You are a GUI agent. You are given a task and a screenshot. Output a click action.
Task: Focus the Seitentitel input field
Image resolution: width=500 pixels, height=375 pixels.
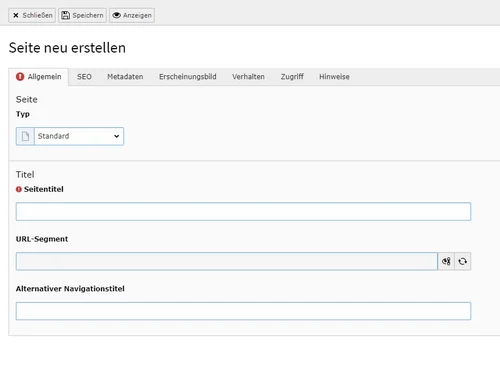click(243, 211)
